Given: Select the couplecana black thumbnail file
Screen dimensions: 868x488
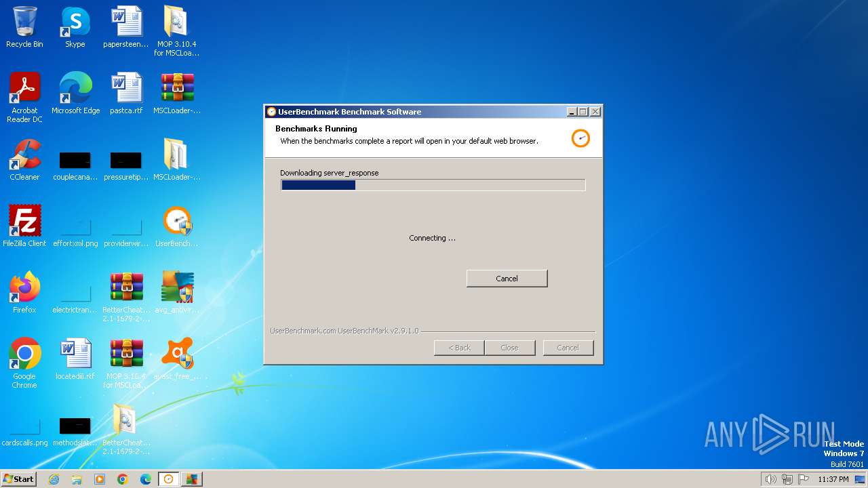Looking at the screenshot, I should click(75, 165).
